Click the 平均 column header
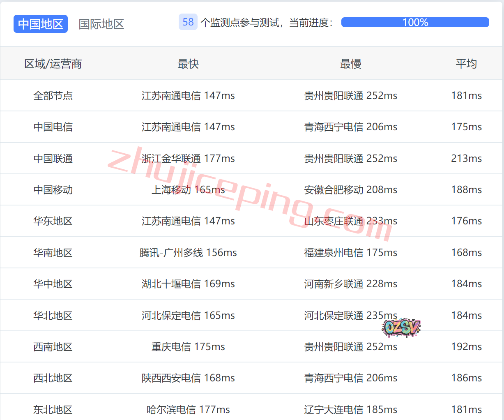Viewport: 504px width, 420px height. [466, 64]
